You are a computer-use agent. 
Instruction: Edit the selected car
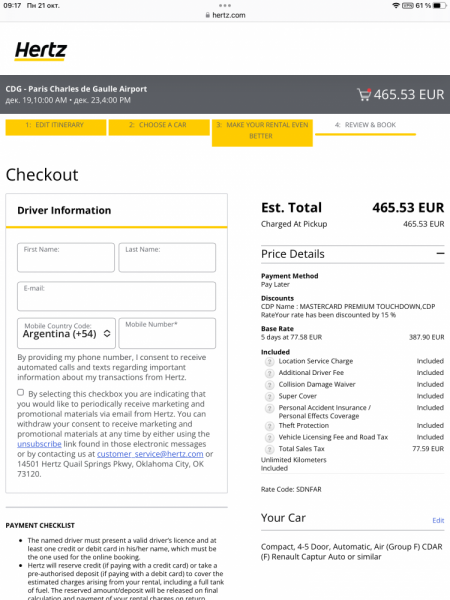[438, 520]
